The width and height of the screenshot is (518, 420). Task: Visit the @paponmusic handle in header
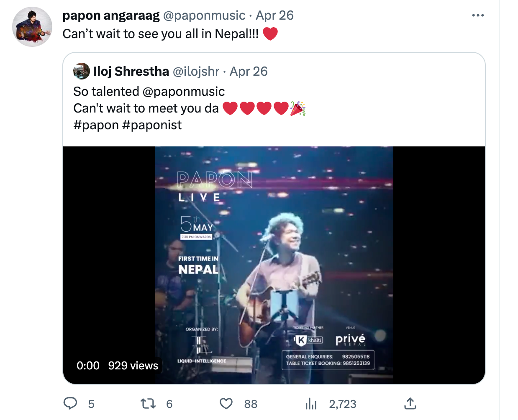pos(204,15)
